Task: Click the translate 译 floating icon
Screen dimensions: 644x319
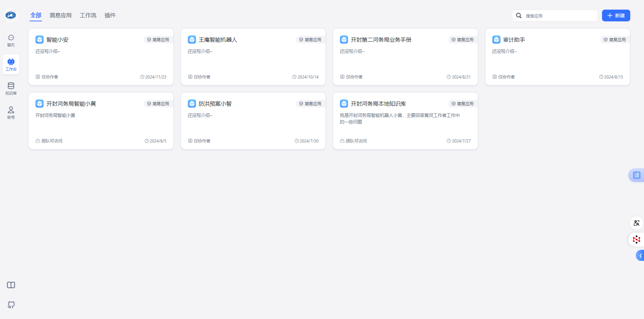Action: 636,175
